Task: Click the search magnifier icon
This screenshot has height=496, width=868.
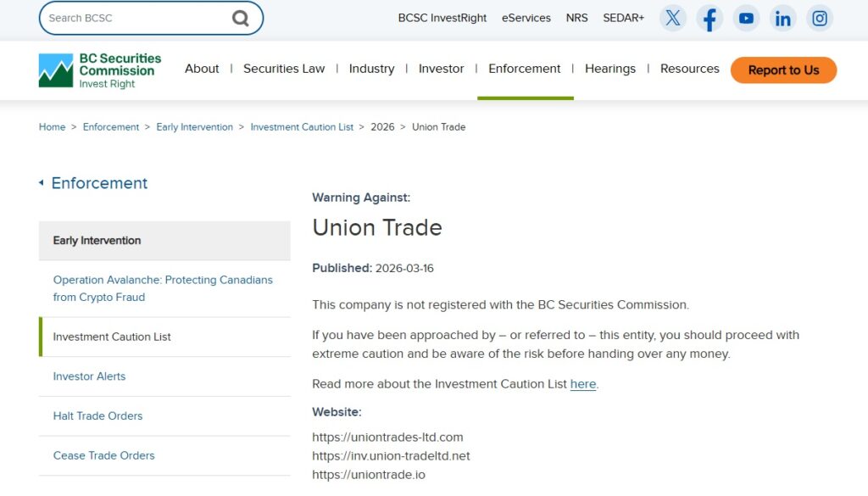Action: pos(240,17)
